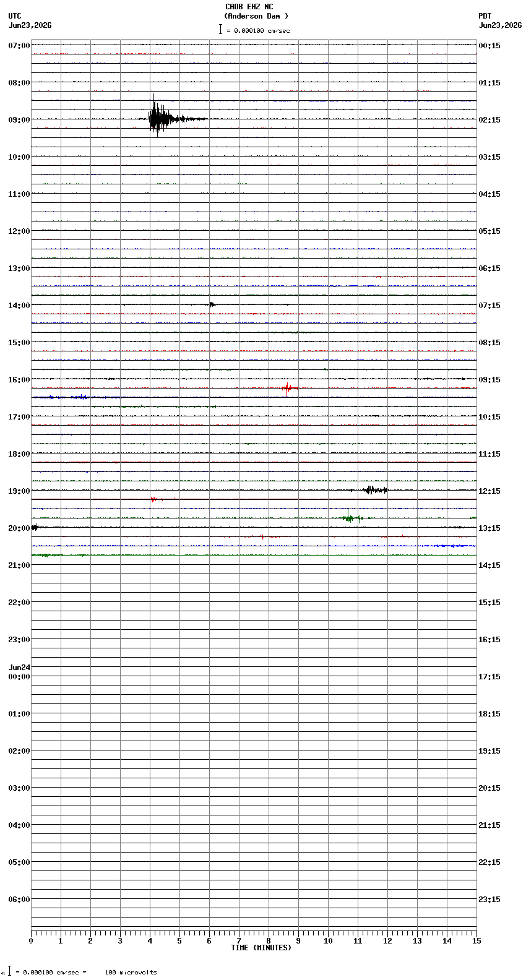This screenshot has width=526, height=980.
Task: Click the 00:00 UTC time label
Action: 19,677
